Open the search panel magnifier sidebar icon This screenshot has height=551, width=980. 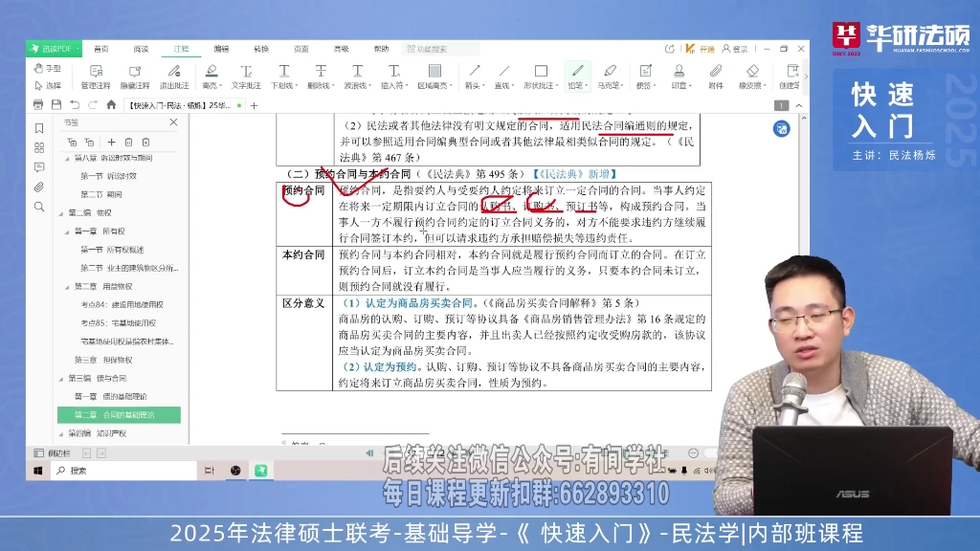click(39, 207)
